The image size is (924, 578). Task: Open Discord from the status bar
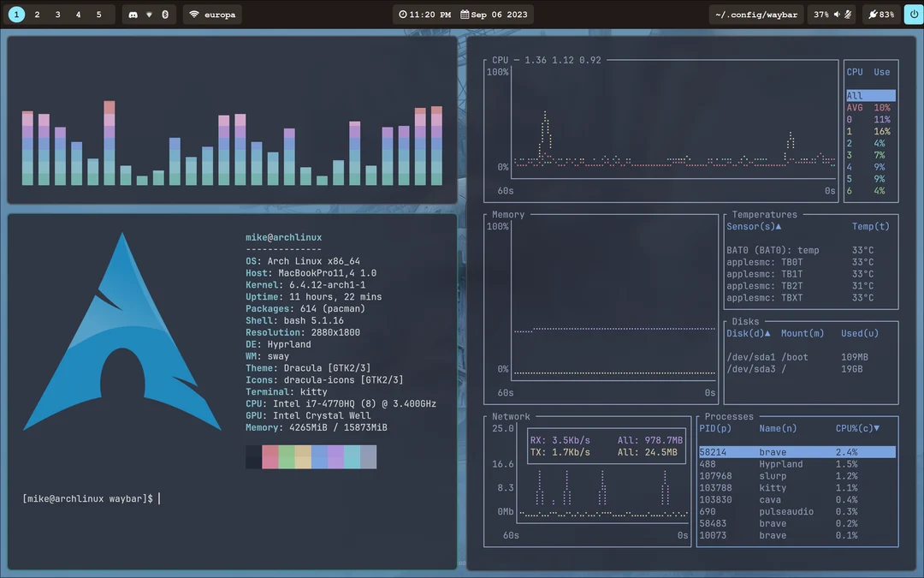coord(133,15)
